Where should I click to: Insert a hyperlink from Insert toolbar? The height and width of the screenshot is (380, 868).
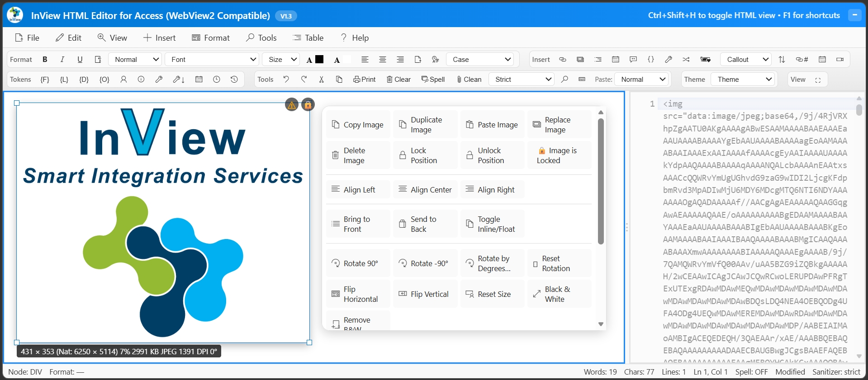563,60
